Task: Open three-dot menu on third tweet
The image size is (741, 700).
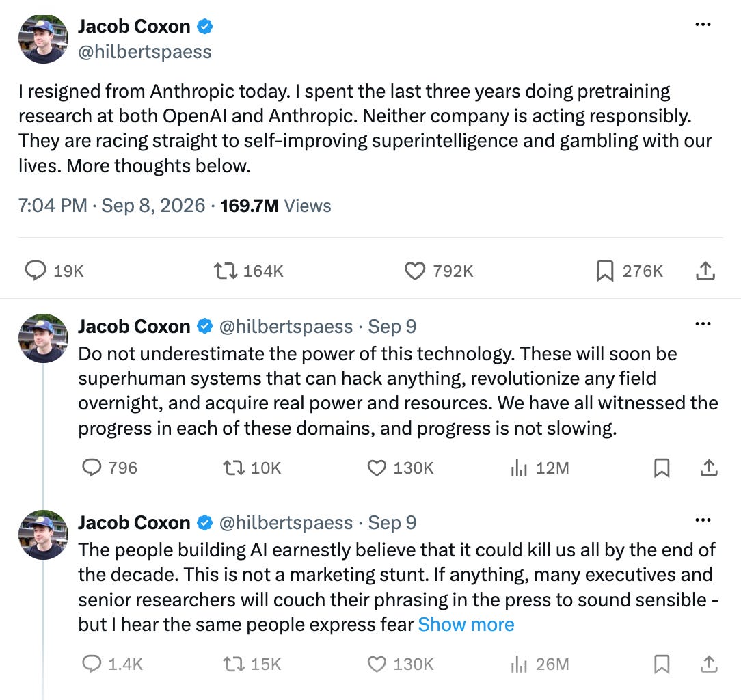Action: pyautogui.click(x=703, y=520)
